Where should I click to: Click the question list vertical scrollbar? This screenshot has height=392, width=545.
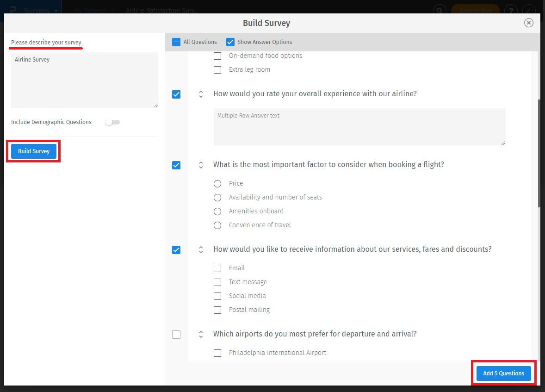pyautogui.click(x=539, y=153)
